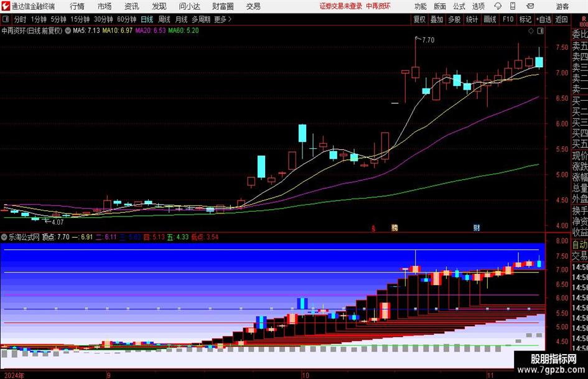
Task: Click the 2024年 date axis label
Action: click(14, 375)
